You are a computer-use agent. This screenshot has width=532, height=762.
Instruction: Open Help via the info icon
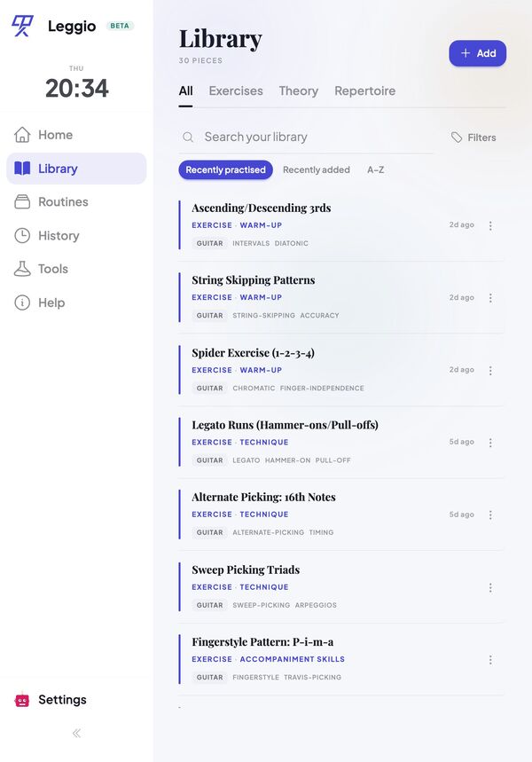pyautogui.click(x=22, y=302)
